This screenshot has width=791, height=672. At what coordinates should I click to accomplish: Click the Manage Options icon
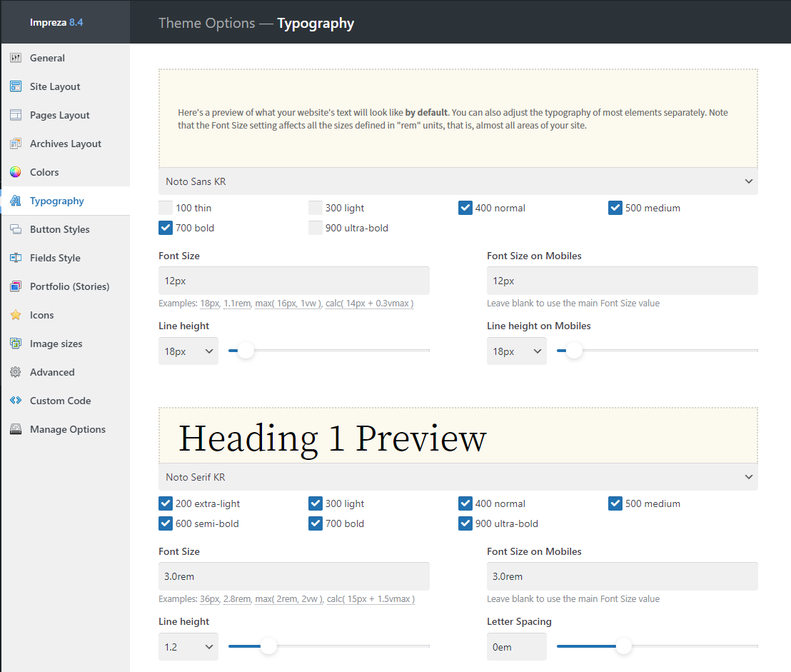pyautogui.click(x=16, y=429)
